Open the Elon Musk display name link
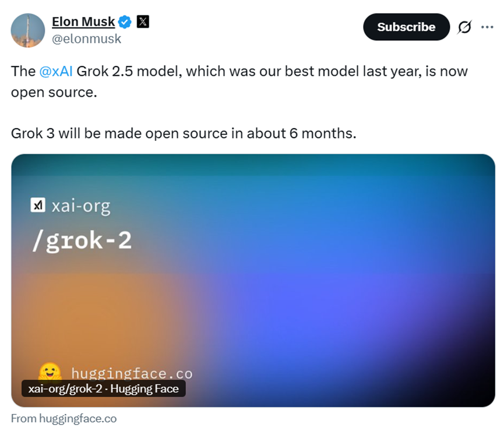 [83, 22]
